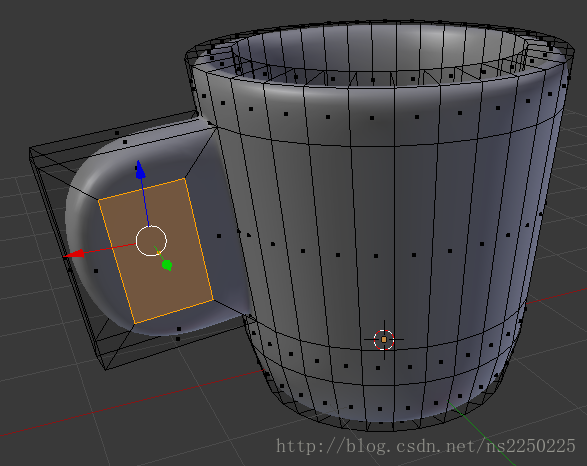Select the green Y-axis manipulator handle
This screenshot has height=466, width=587.
pos(167,265)
